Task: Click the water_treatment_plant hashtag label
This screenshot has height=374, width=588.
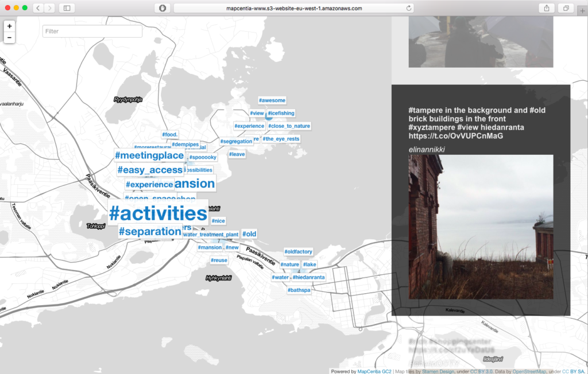Action: point(211,235)
